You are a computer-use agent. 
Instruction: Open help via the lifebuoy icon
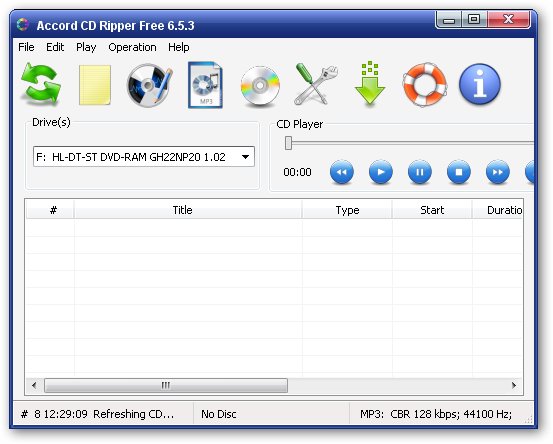click(425, 85)
